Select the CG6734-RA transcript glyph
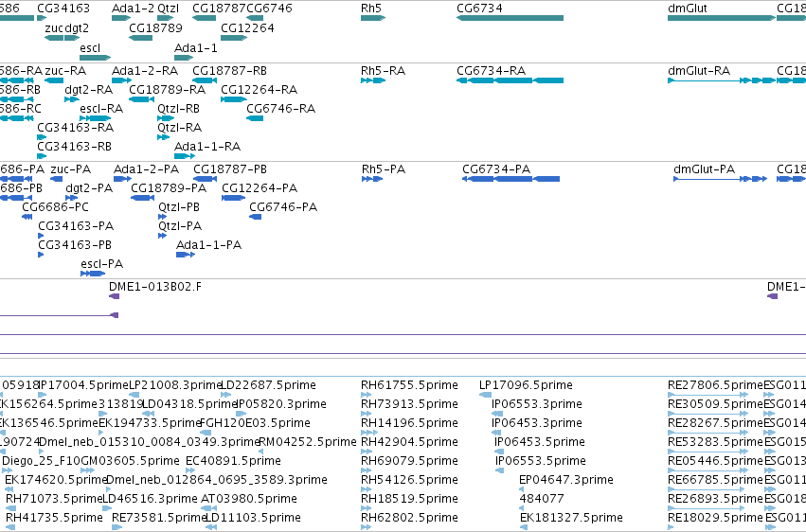 (x=510, y=80)
